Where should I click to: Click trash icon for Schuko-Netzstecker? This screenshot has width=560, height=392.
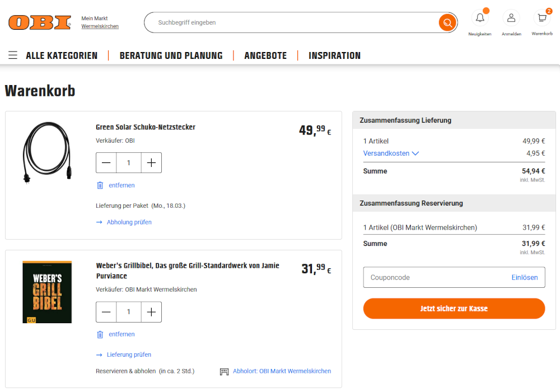pos(100,185)
